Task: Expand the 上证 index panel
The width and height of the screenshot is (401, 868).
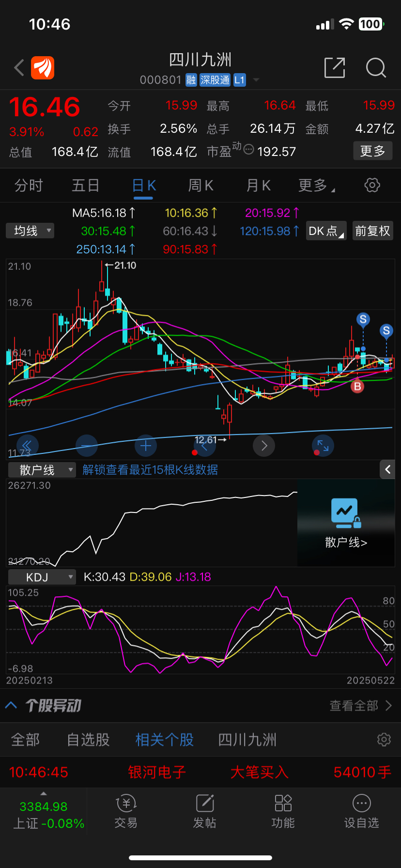Action: click(44, 812)
